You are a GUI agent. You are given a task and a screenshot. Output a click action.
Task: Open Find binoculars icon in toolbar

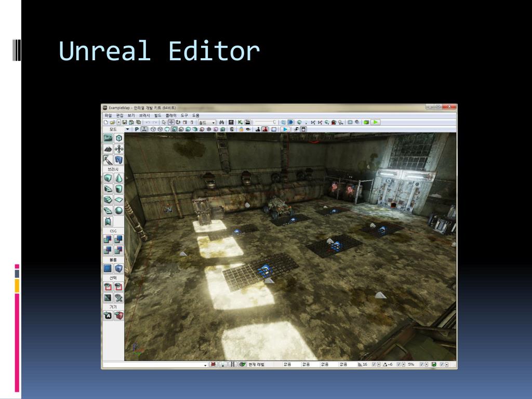click(x=221, y=122)
